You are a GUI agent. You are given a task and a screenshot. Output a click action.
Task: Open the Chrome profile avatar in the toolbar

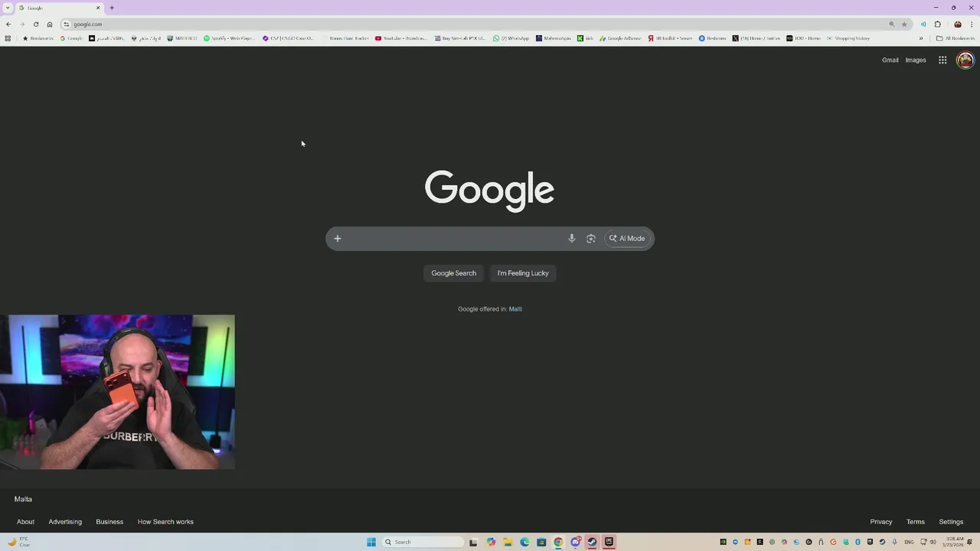957,24
